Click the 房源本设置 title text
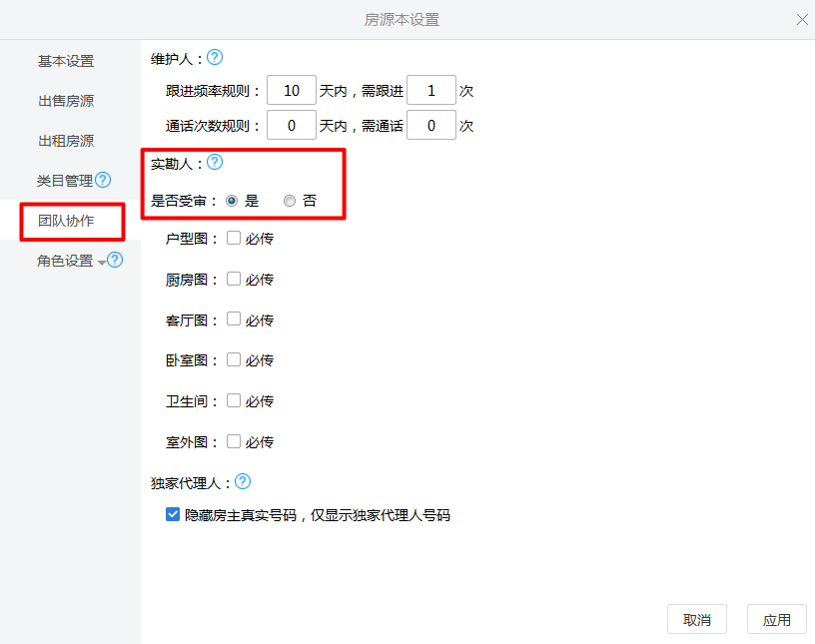 point(402,20)
